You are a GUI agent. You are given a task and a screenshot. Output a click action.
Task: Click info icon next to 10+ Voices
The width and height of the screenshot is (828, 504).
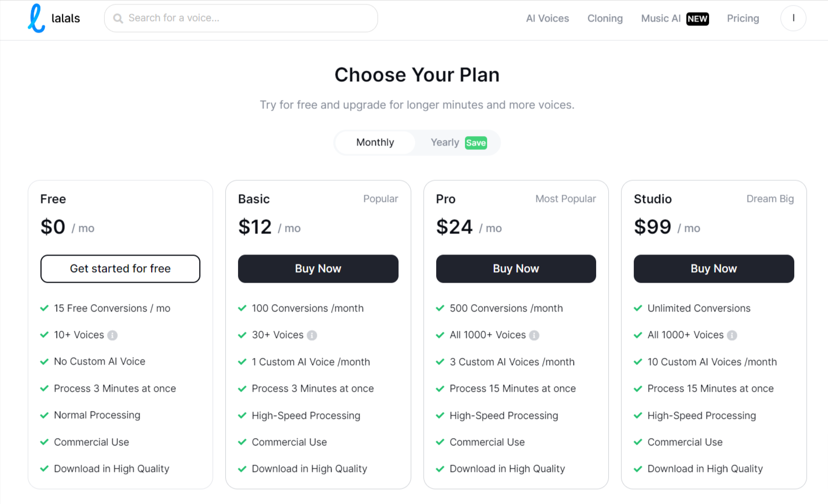click(112, 335)
